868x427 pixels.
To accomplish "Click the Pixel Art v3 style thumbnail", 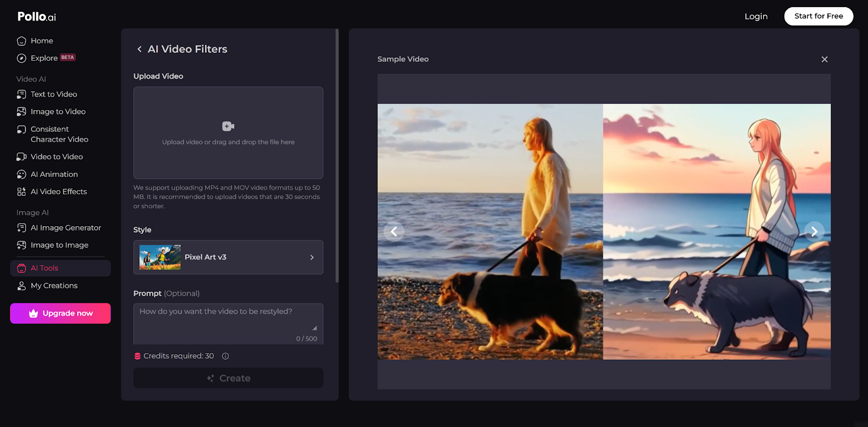I will click(x=160, y=257).
